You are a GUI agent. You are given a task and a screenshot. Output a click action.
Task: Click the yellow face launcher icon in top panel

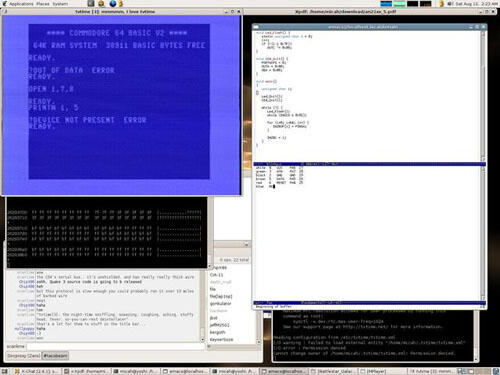click(x=101, y=4)
